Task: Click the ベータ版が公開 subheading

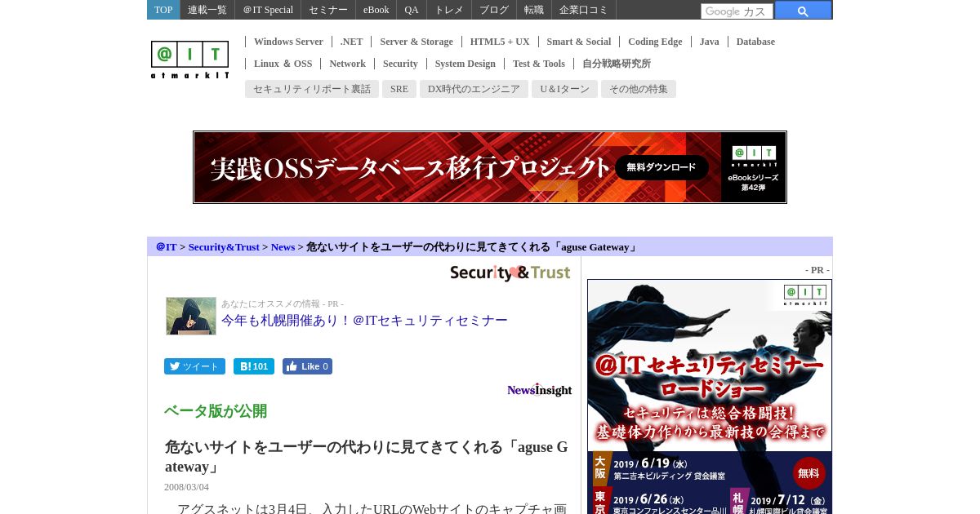Action: pyautogui.click(x=216, y=411)
